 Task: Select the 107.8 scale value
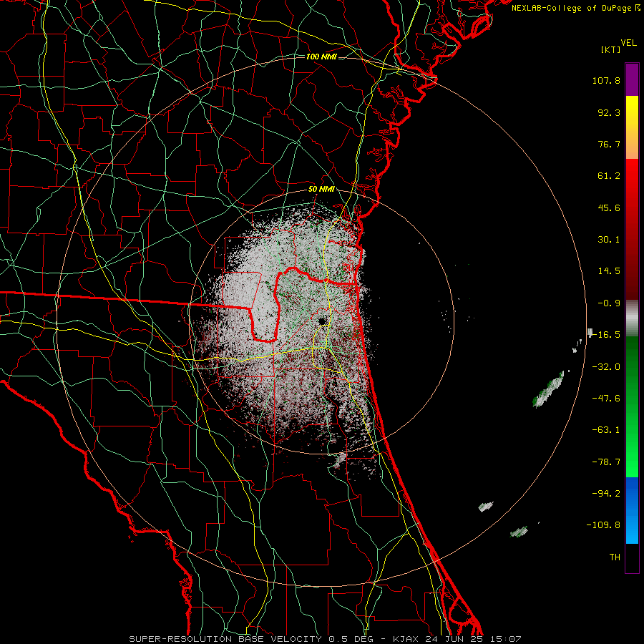point(606,80)
